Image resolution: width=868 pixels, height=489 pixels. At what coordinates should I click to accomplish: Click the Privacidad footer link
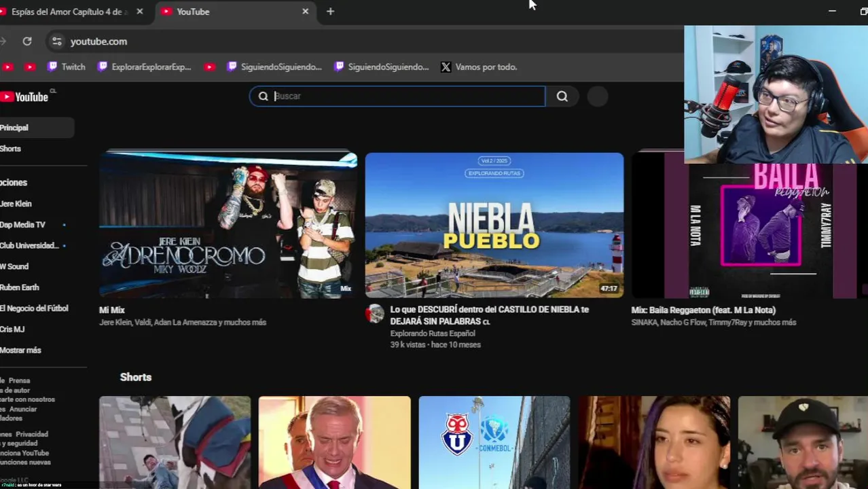[32, 434]
